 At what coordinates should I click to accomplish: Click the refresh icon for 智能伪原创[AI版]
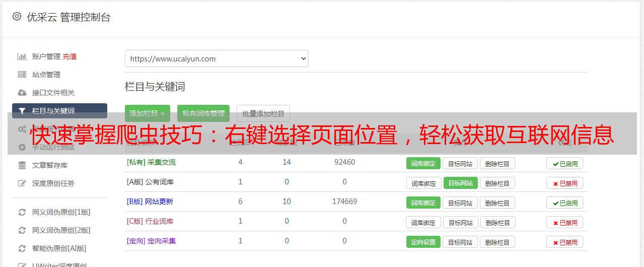pos(22,248)
